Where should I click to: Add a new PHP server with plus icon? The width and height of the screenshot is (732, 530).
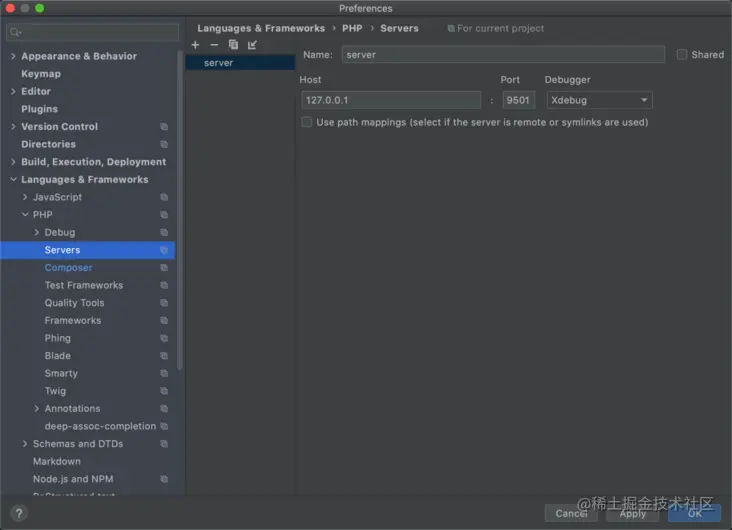point(195,45)
